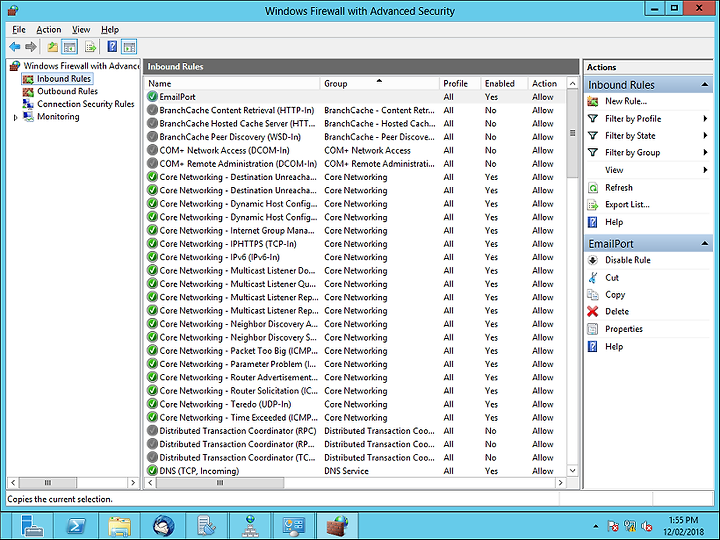Screen dimensions: 720x540
Task: Open the File menu
Action: (x=19, y=29)
